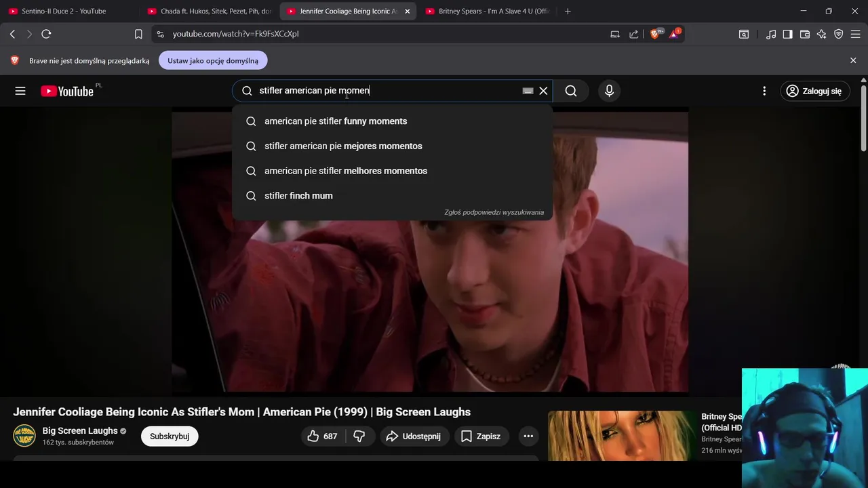
Task: Dismiss the default browser notification bar
Action: [x=853, y=60]
